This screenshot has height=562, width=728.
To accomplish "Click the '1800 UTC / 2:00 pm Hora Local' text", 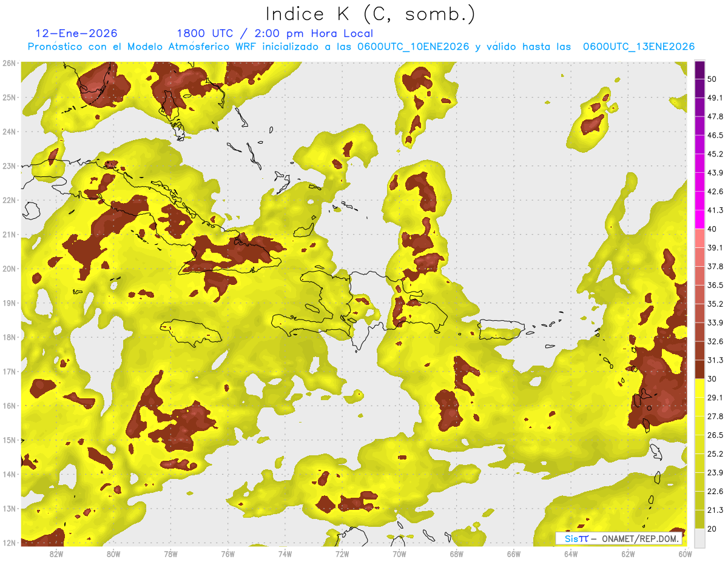I will point(275,33).
